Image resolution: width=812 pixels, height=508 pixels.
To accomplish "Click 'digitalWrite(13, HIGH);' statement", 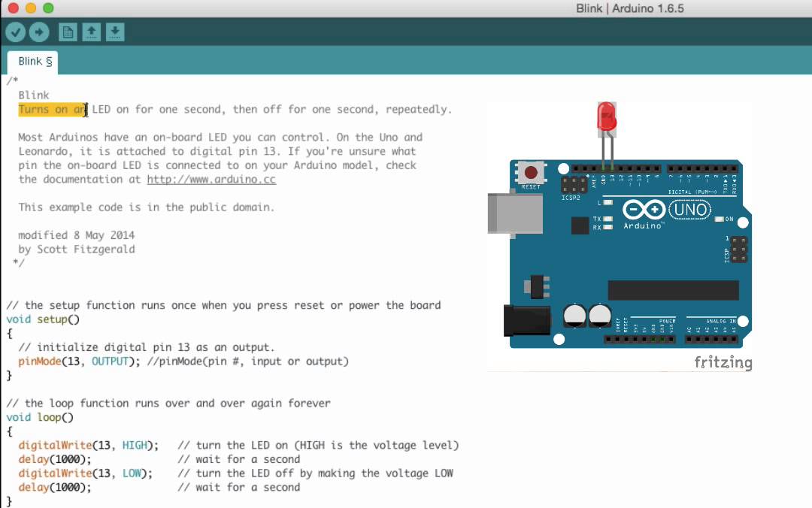I will [x=89, y=446].
